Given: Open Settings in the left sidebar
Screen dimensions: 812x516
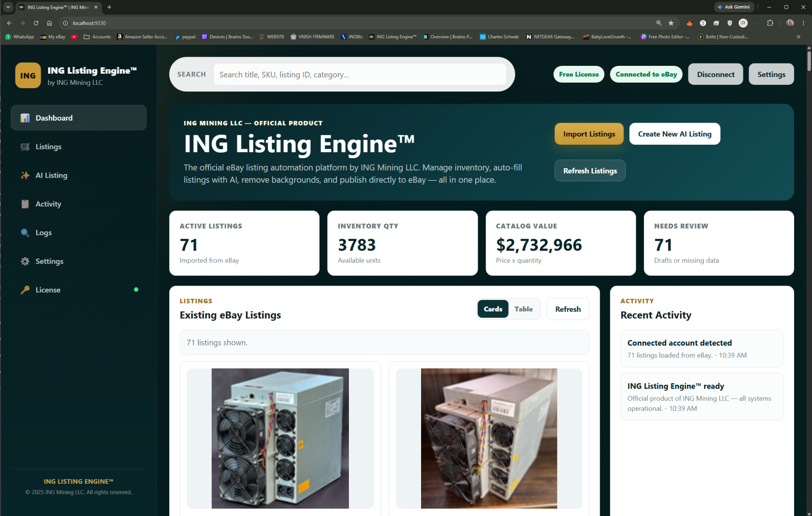Looking at the screenshot, I should pos(79,261).
